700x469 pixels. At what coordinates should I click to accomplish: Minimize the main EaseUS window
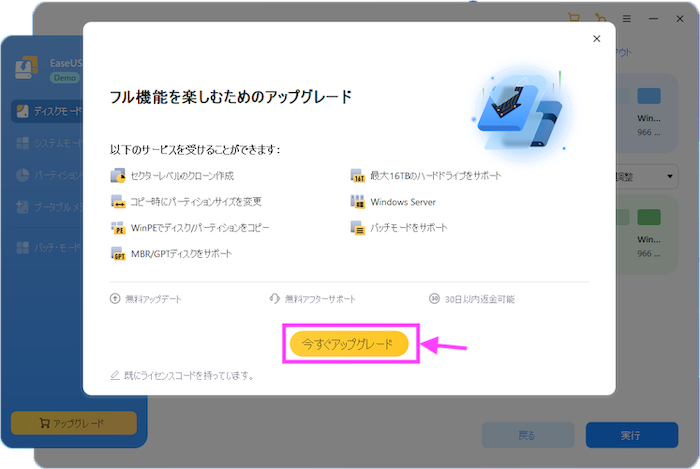(x=653, y=19)
